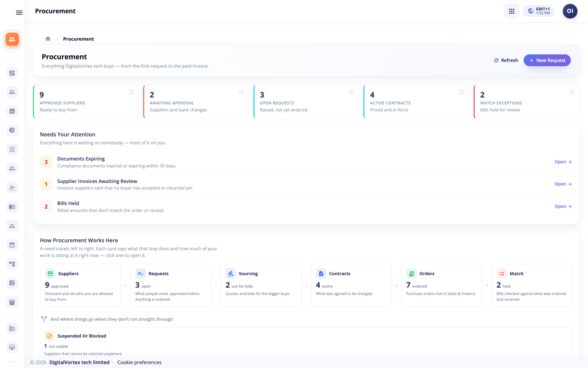Click the Procurement breadcrumb text
This screenshot has height=368, width=588.
78,39
